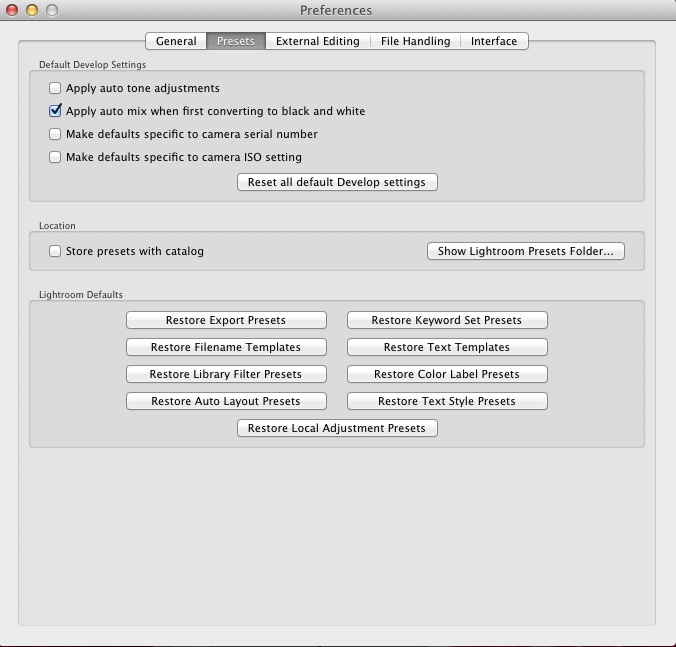Click Restore Keyword Set Presets

pyautogui.click(x=447, y=320)
